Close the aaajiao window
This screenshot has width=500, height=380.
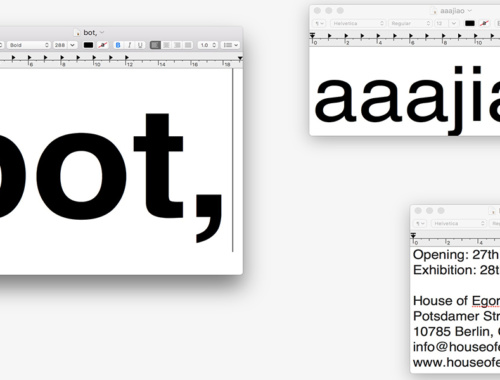coord(317,11)
